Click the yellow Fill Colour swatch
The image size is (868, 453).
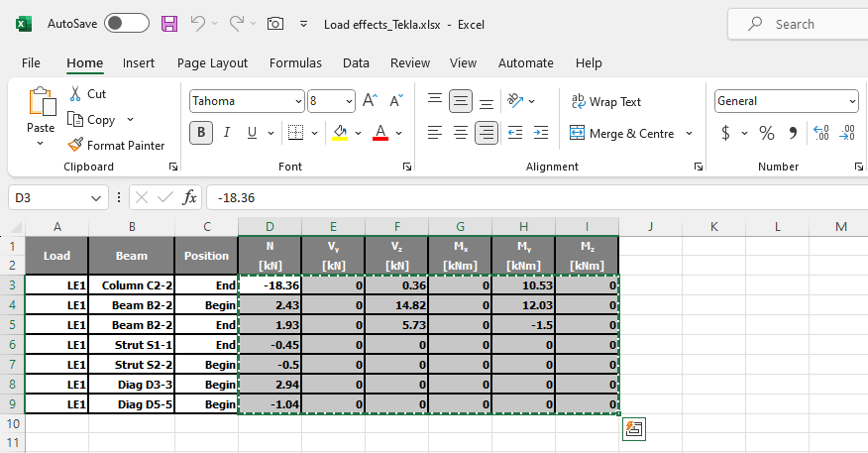click(340, 133)
